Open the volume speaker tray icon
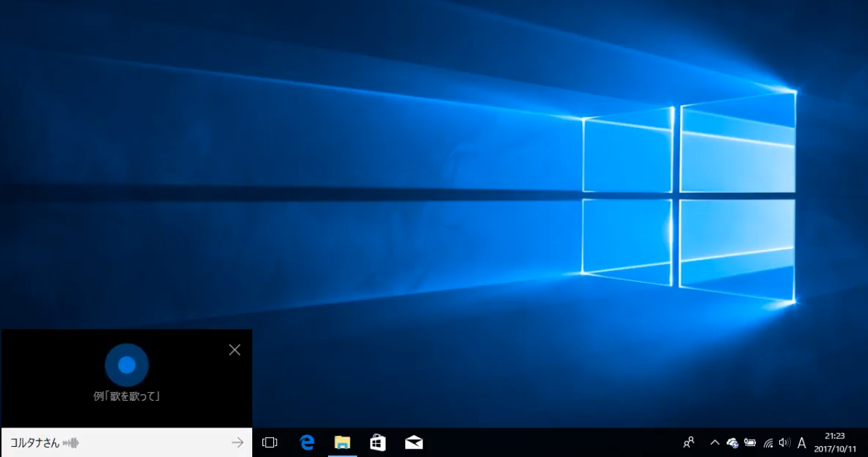This screenshot has width=868, height=457. click(x=785, y=443)
